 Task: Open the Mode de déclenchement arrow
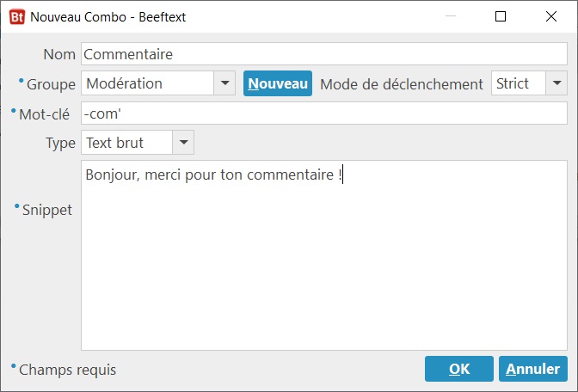[x=556, y=83]
